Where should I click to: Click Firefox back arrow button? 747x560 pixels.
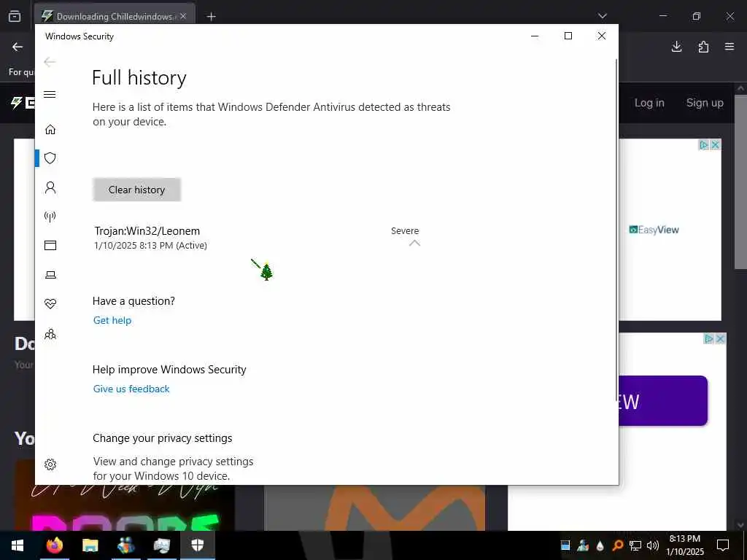pos(18,47)
